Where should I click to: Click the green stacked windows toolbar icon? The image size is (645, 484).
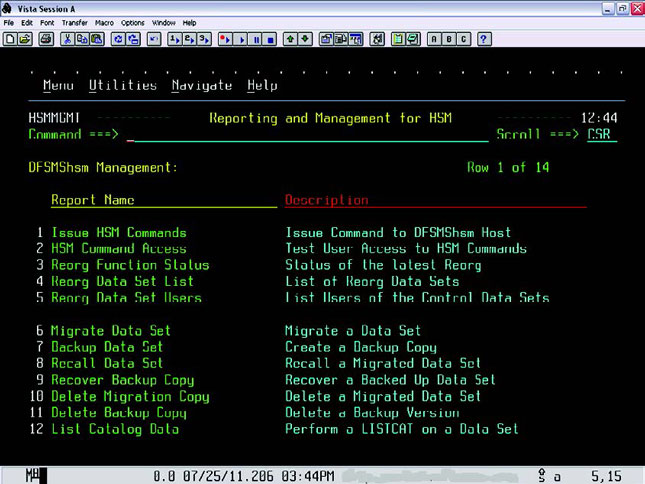(x=413, y=39)
